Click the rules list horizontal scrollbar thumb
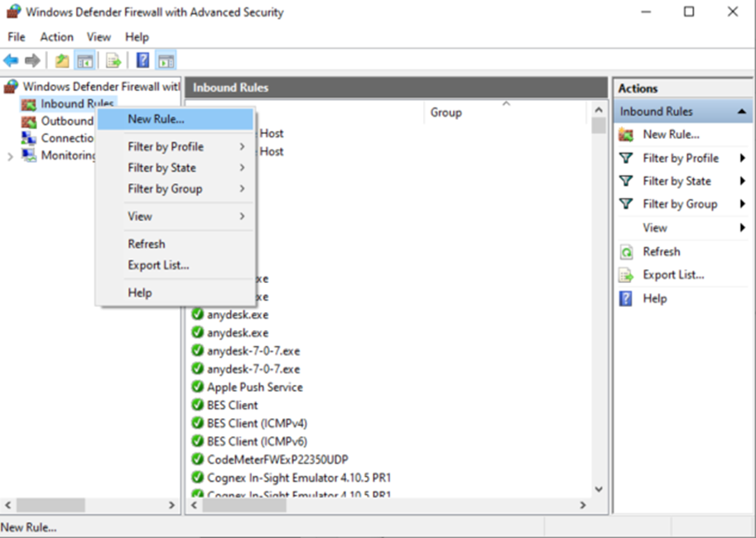This screenshot has height=538, width=756. point(244,505)
